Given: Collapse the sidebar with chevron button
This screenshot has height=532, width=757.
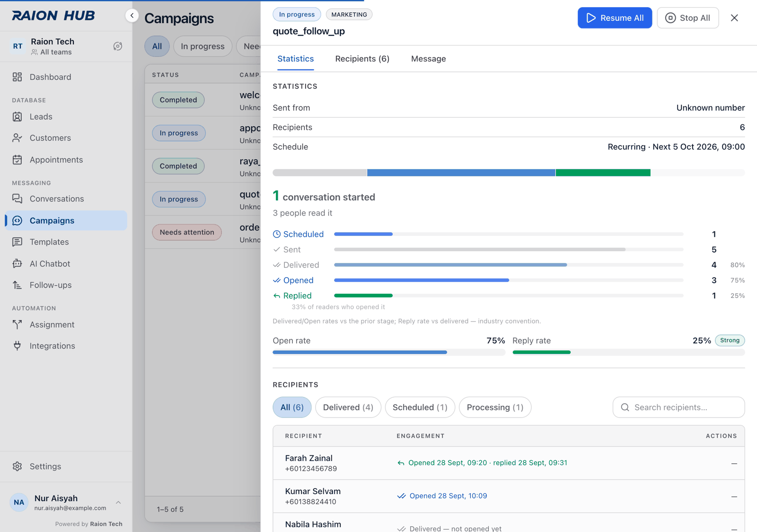Looking at the screenshot, I should click(x=132, y=16).
